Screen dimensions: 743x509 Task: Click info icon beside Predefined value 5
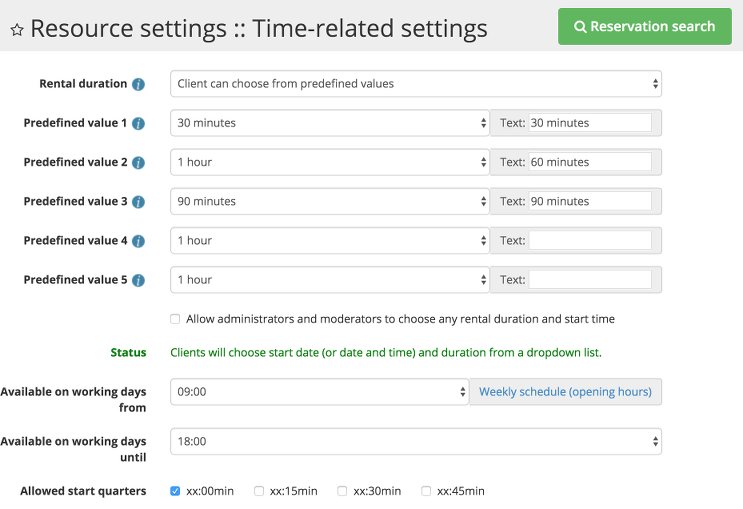tap(139, 280)
